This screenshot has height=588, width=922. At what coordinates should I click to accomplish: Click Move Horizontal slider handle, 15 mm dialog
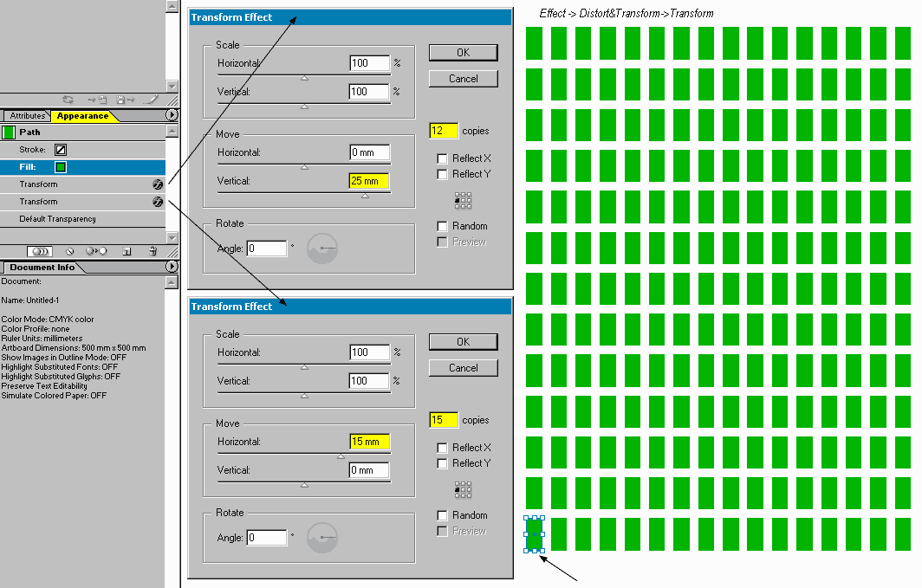coord(341,456)
